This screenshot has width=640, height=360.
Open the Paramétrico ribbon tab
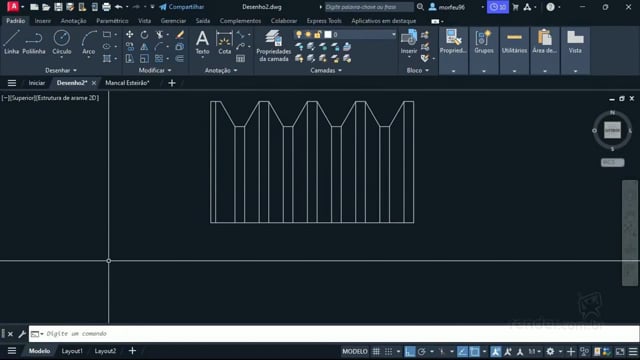click(112, 21)
